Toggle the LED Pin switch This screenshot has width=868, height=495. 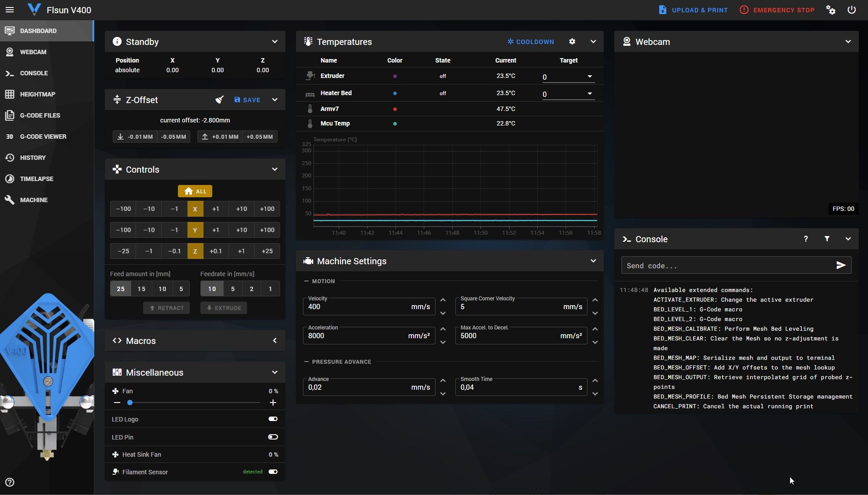point(273,437)
